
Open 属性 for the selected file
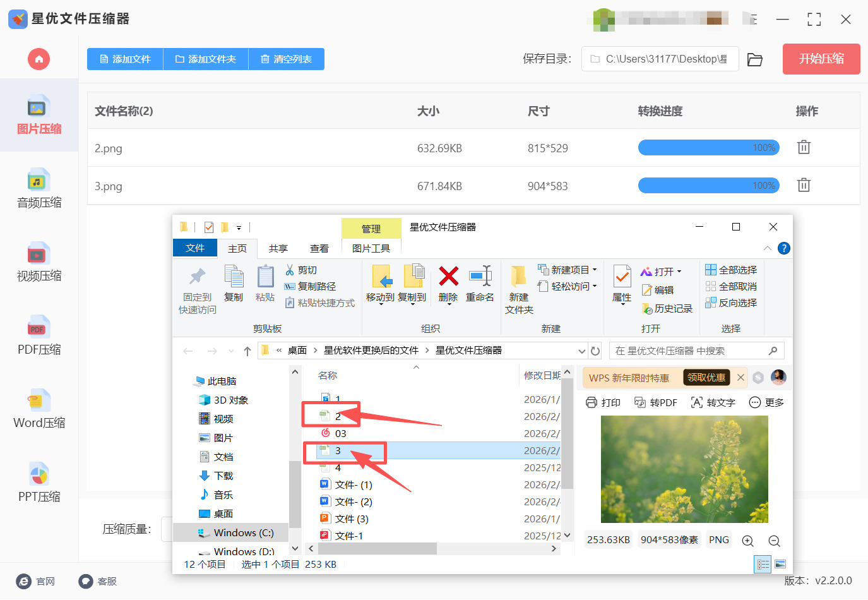click(622, 285)
